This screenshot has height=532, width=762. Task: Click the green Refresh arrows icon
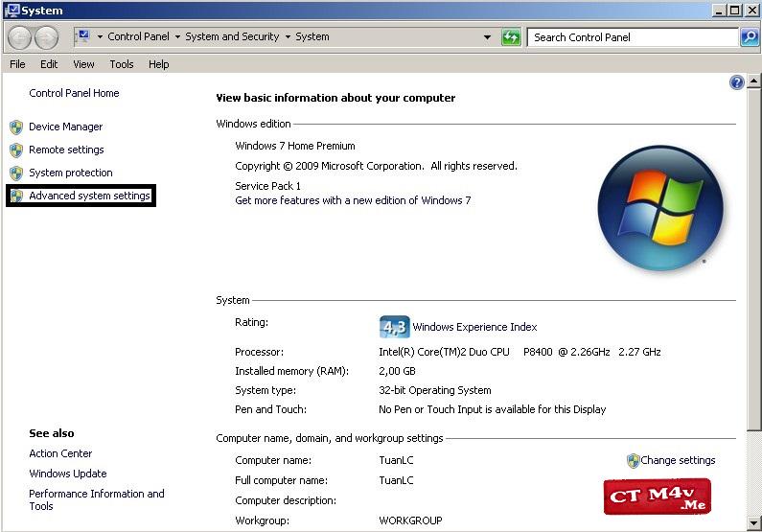[x=512, y=37]
